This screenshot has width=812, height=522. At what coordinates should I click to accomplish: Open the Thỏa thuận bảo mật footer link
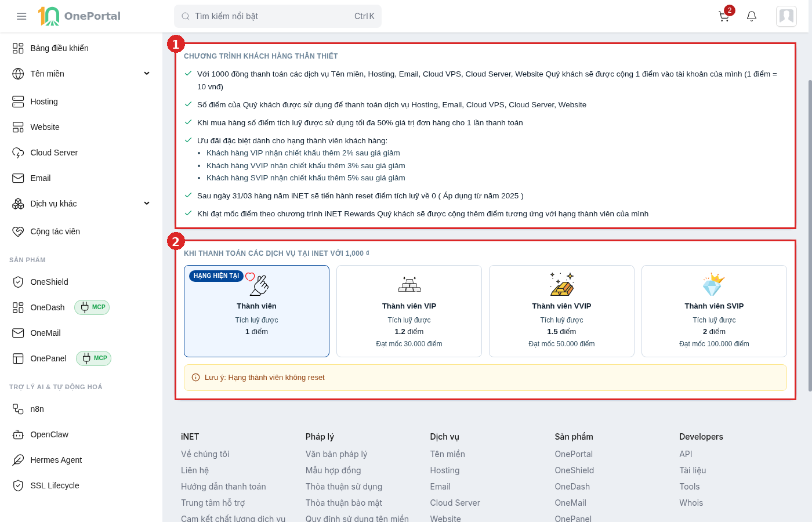pos(344,503)
